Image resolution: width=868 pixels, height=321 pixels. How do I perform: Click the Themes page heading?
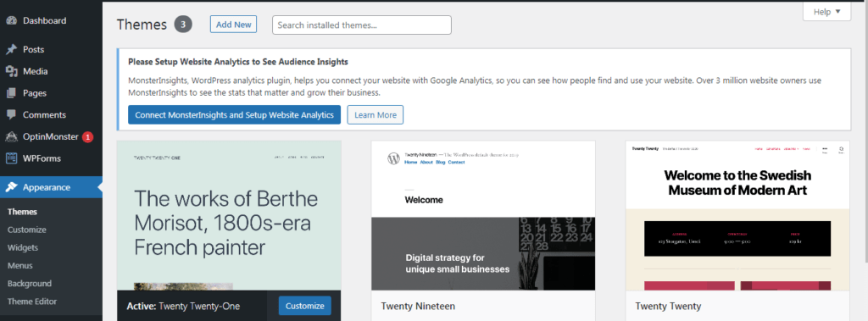pyautogui.click(x=142, y=25)
